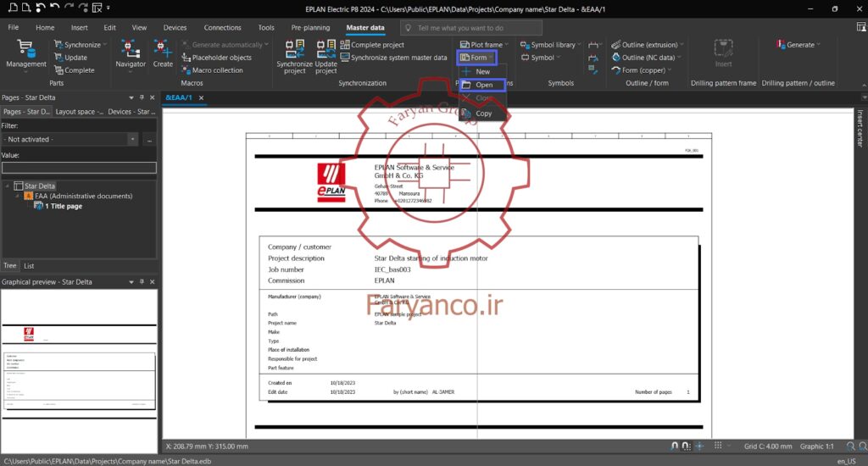Image resolution: width=868 pixels, height=466 pixels.
Task: Click Update parts button
Action: tap(70, 58)
